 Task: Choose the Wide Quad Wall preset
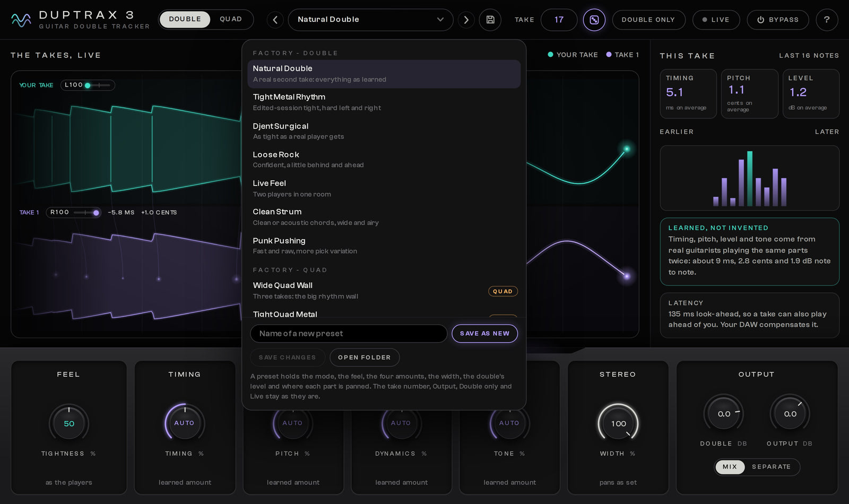[384, 291]
